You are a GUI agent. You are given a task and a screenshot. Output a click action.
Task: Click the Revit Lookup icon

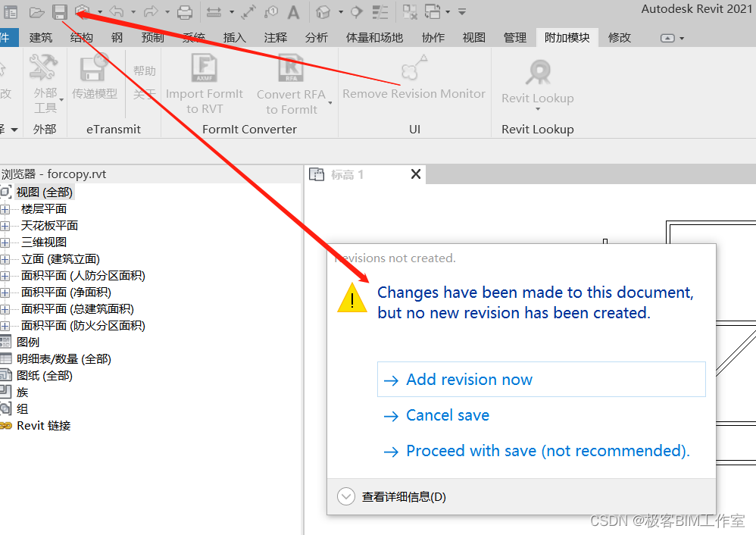click(x=538, y=72)
